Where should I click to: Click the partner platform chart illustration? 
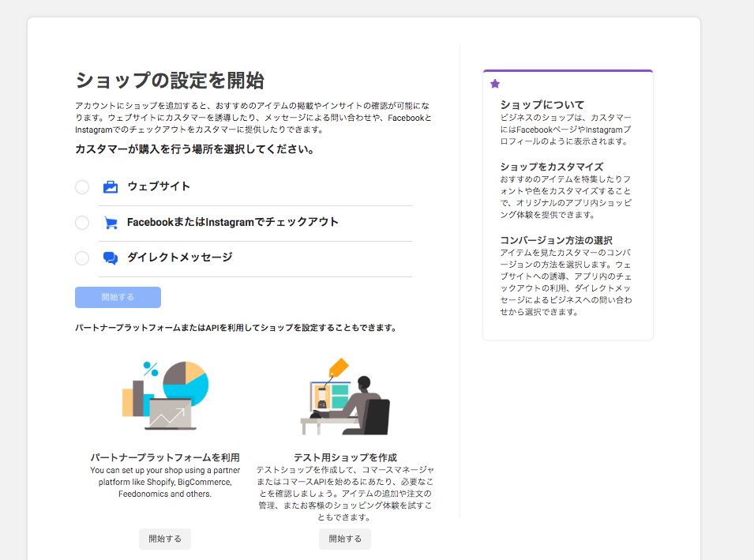click(x=166, y=396)
